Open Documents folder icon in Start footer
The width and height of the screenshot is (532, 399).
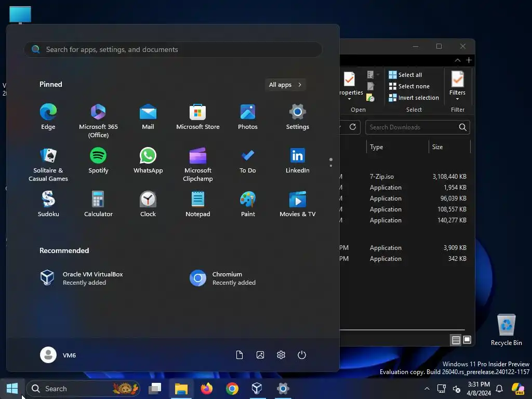pyautogui.click(x=239, y=355)
